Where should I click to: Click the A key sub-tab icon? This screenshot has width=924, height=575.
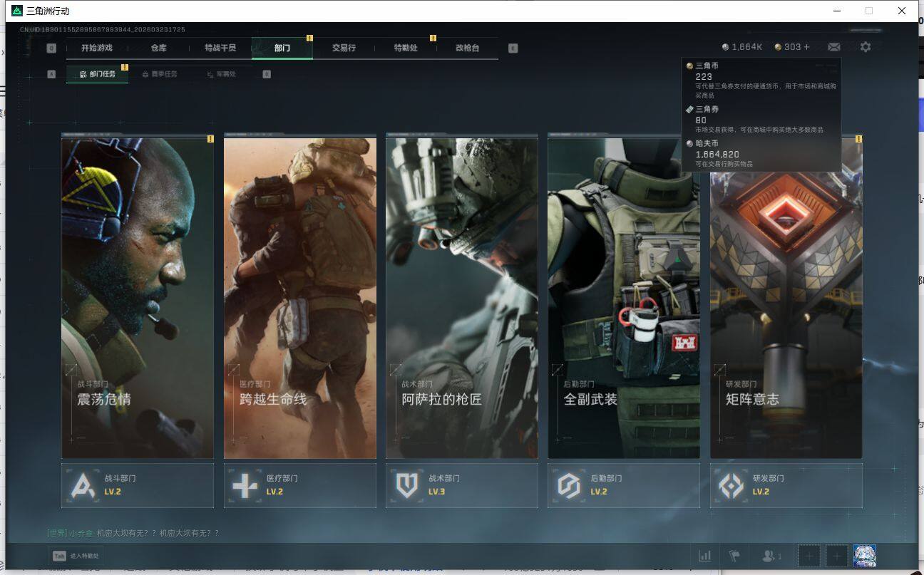coord(51,74)
